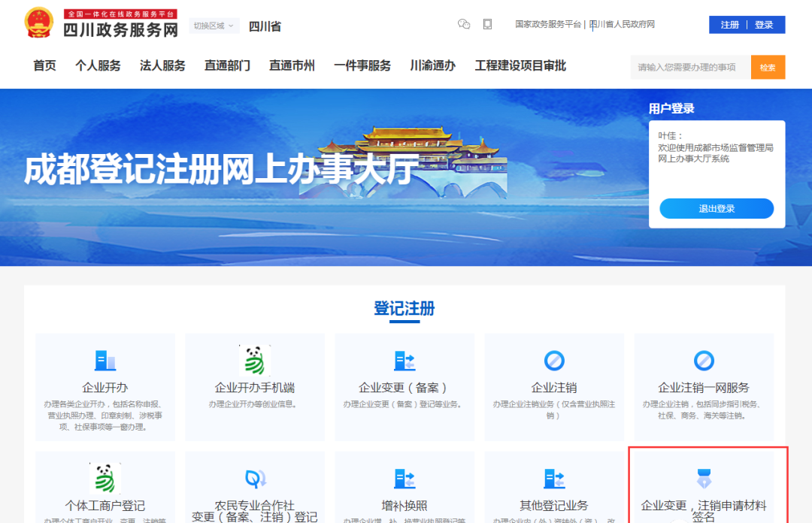Click the banner title 成都登记注册网上办事大厅
This screenshot has width=812, height=523.
click(222, 170)
